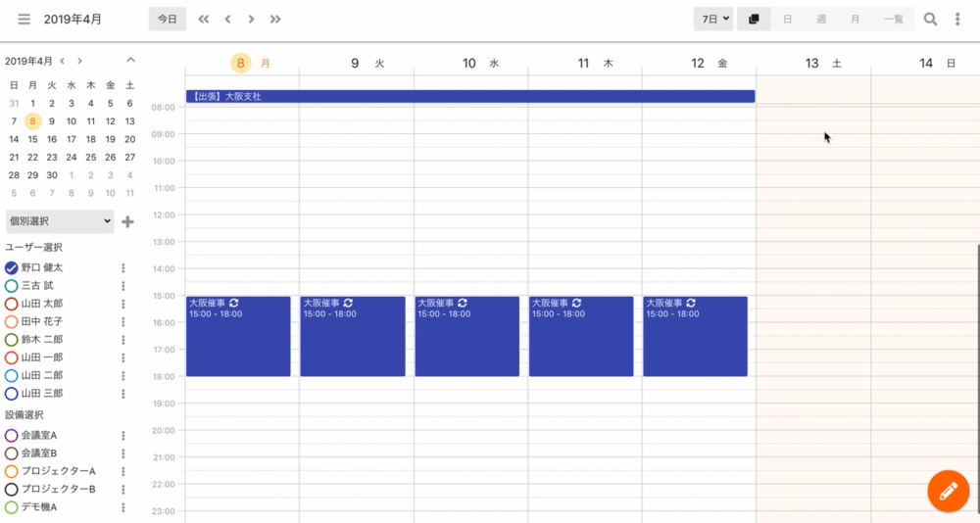Check user 鈴木 二郎
Viewport: 980px width, 523px height.
pos(11,340)
